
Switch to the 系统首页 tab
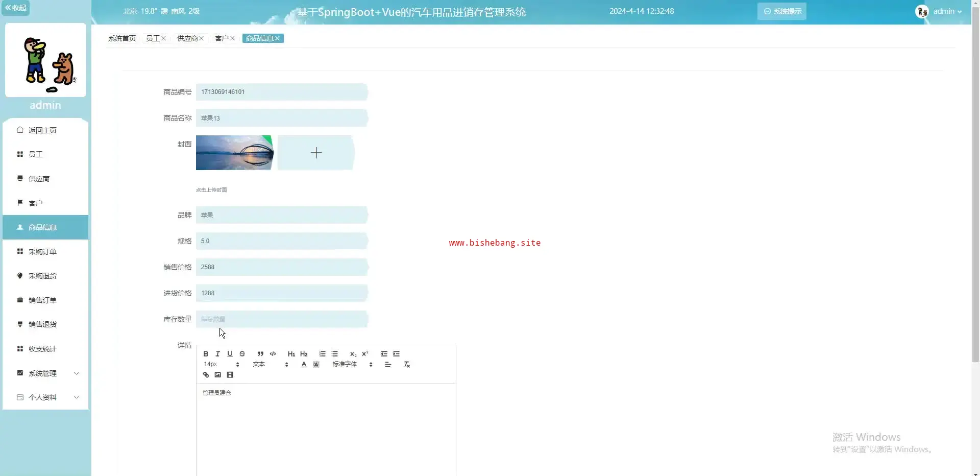point(122,38)
